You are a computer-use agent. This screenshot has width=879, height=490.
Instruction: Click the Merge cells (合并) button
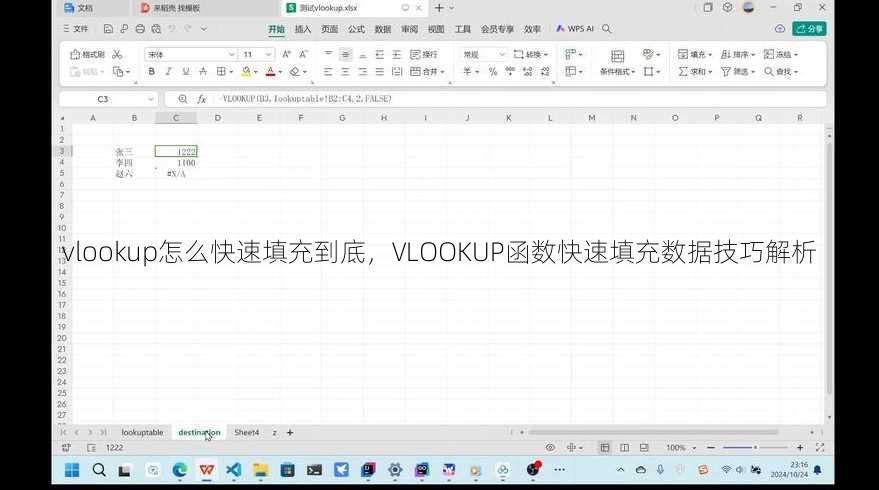427,72
